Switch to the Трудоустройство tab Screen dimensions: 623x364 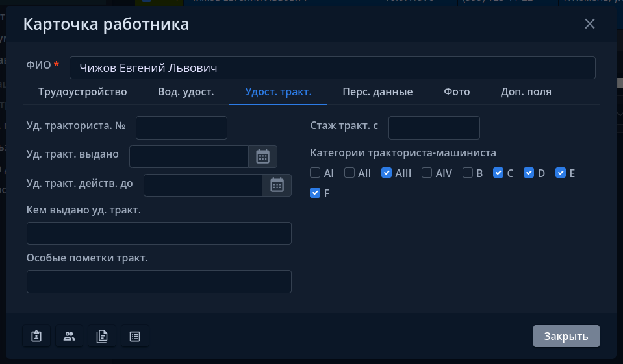(83, 91)
